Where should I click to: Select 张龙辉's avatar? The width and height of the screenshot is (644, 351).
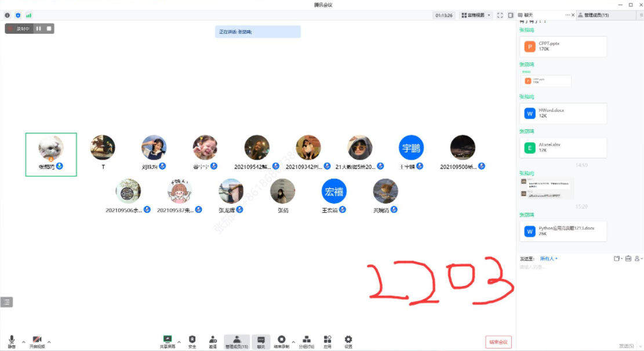click(x=231, y=191)
